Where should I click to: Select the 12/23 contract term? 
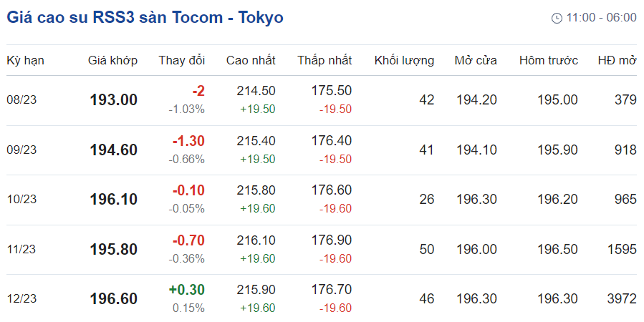[x=21, y=298]
